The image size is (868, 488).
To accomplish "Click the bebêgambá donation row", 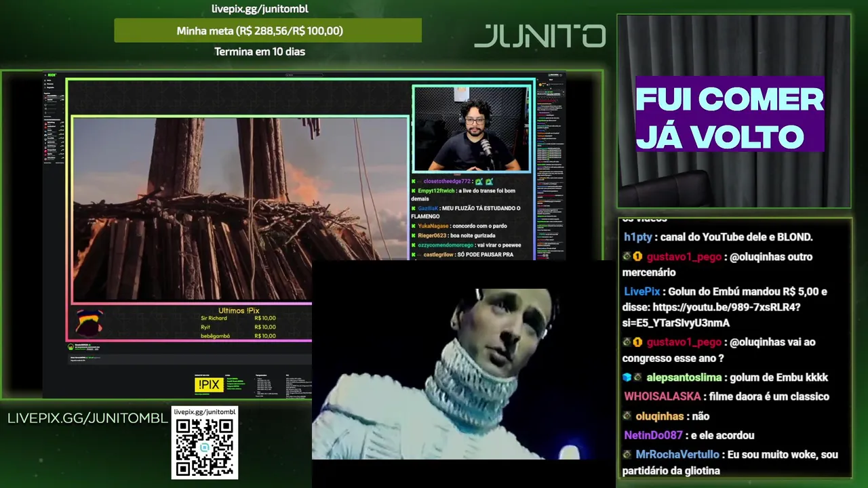I will pyautogui.click(x=238, y=336).
